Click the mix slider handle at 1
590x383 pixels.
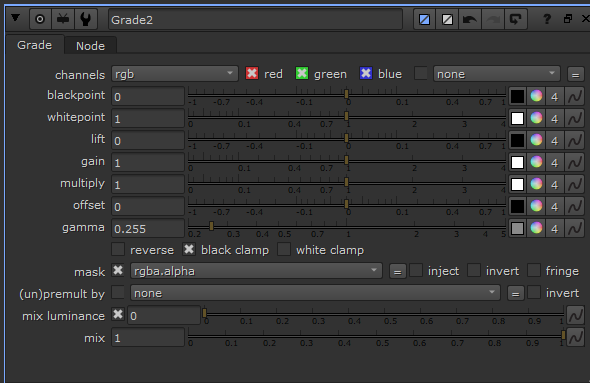click(563, 335)
